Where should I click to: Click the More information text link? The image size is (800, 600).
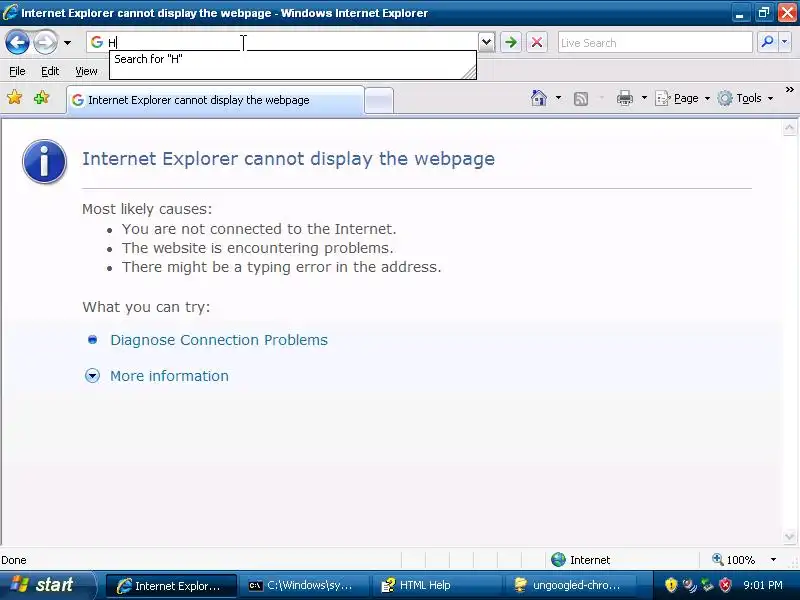(x=169, y=376)
